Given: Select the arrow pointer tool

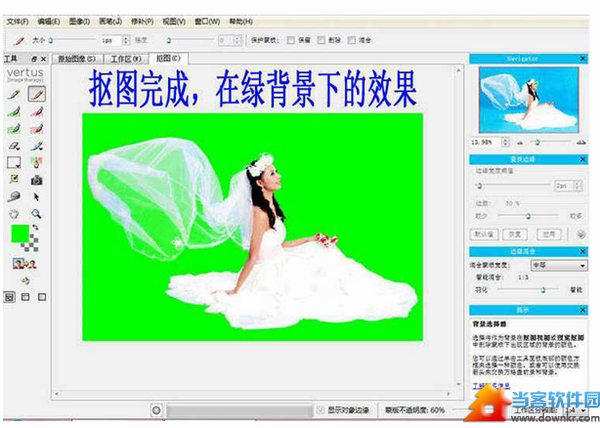Looking at the screenshot, I should click(36, 197).
